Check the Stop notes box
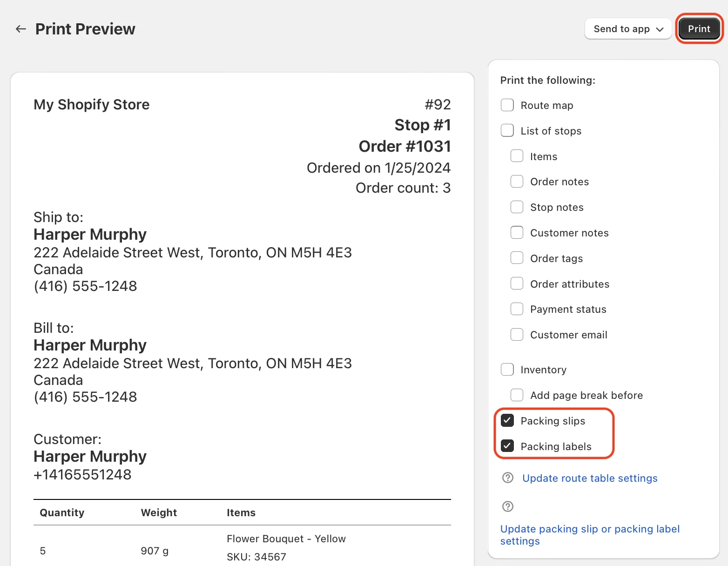The image size is (728, 566). click(x=517, y=207)
